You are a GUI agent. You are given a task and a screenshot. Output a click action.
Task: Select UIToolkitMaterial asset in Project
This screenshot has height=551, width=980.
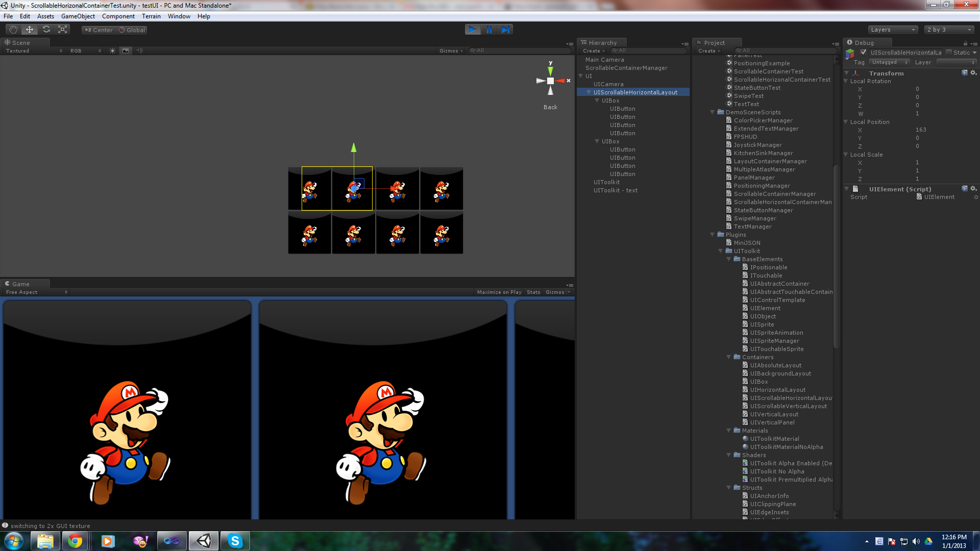click(774, 439)
